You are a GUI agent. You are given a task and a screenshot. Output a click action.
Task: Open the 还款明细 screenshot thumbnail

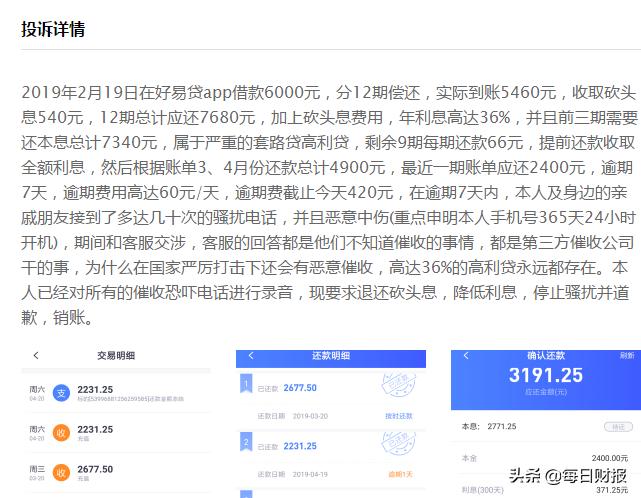331,424
